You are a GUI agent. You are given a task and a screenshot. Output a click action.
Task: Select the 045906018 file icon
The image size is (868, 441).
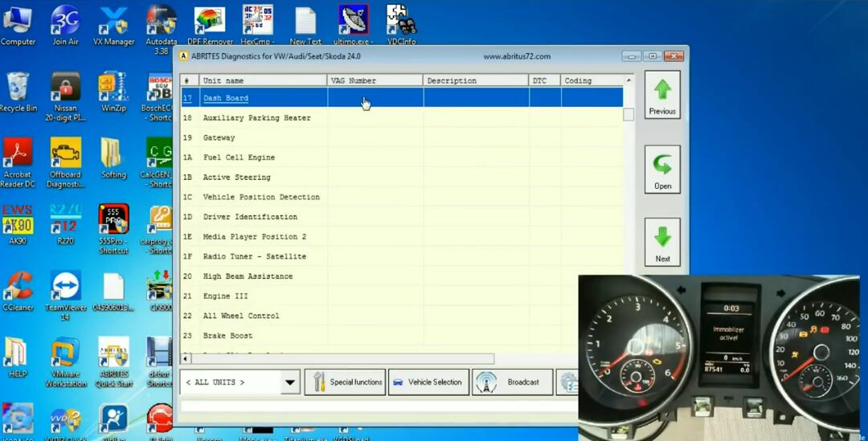(113, 291)
